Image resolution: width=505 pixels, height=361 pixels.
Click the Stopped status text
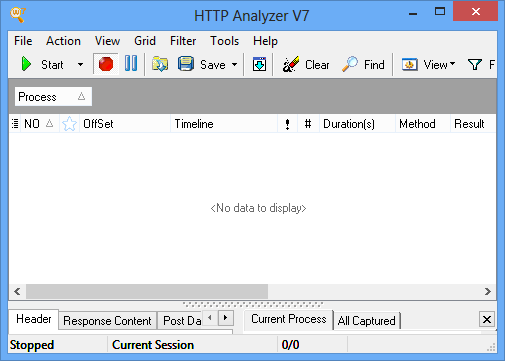(32, 345)
